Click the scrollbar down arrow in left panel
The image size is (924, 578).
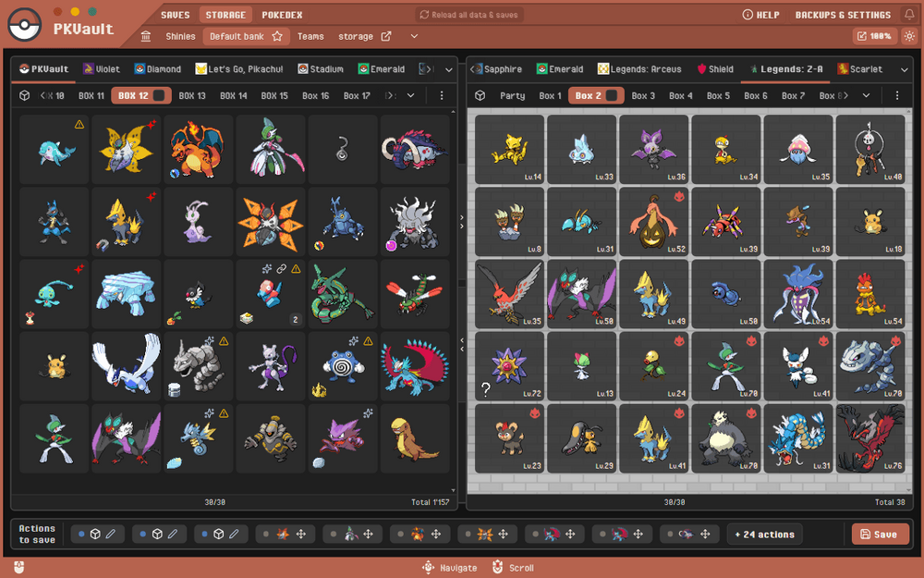(453, 490)
